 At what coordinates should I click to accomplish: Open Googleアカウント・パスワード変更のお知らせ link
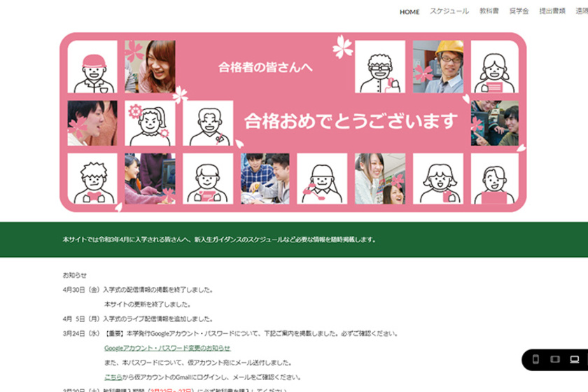tap(167, 348)
